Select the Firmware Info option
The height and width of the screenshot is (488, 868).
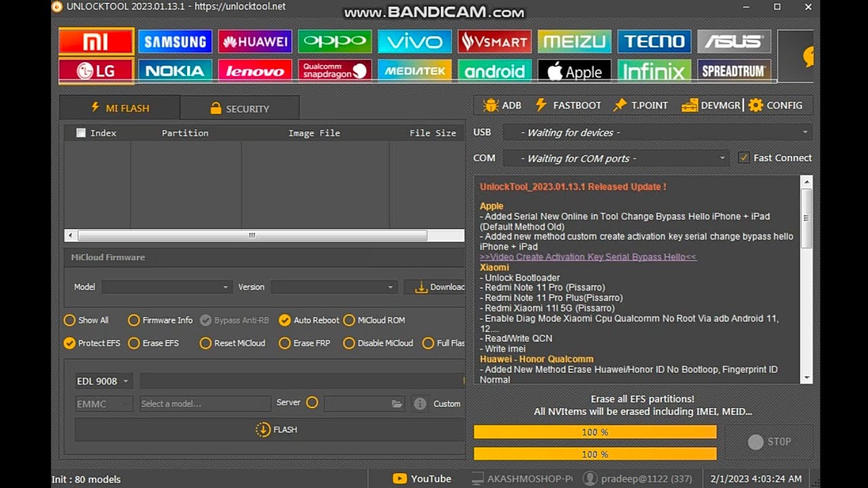tap(160, 320)
